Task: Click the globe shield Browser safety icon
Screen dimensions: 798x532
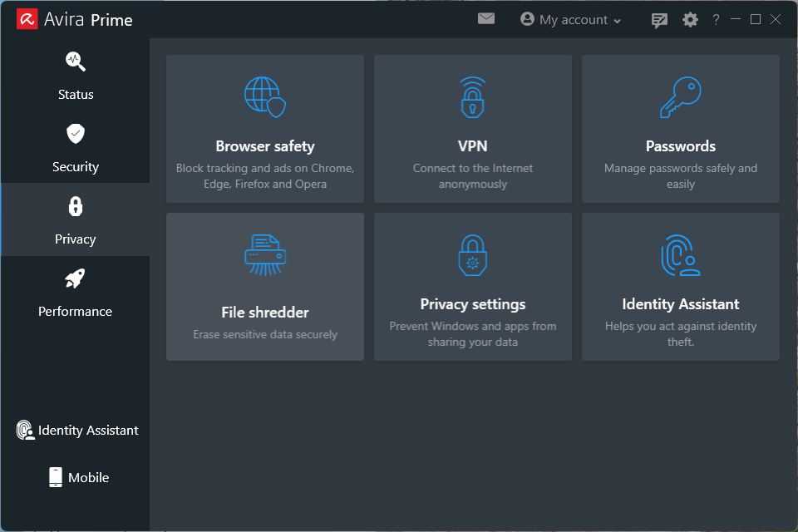Action: (265, 96)
